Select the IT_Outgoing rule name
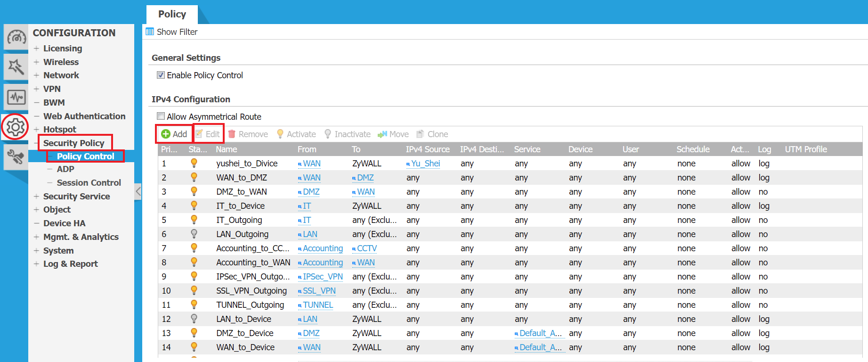The height and width of the screenshot is (362, 868). tap(239, 220)
